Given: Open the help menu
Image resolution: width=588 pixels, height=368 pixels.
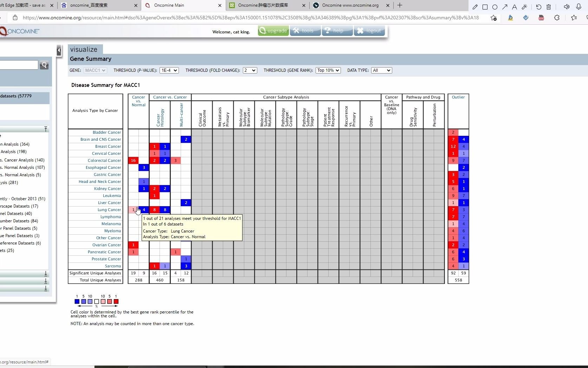Looking at the screenshot, I should [337, 31].
